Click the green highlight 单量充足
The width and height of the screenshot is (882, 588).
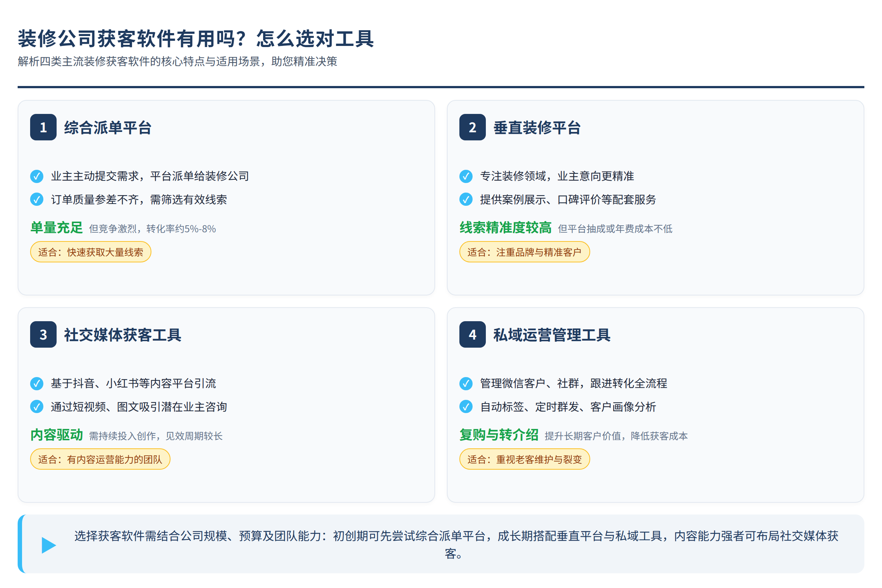pyautogui.click(x=57, y=227)
